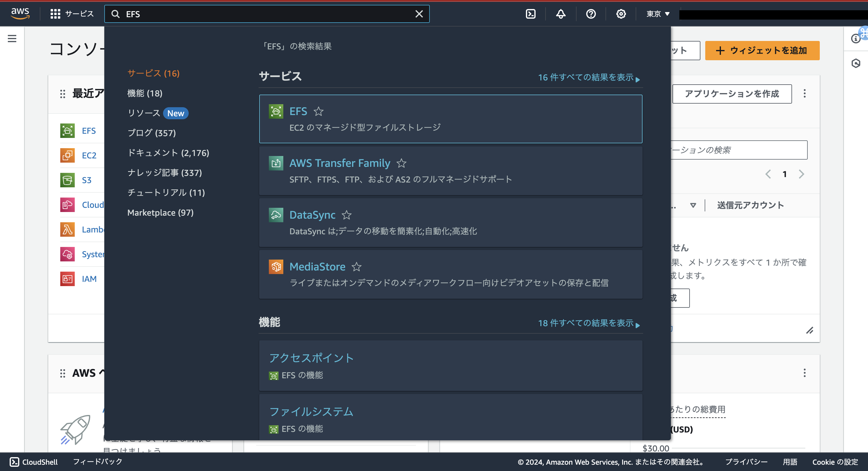Star the MediaStore service as a favorite
This screenshot has height=471, width=868.
[x=357, y=267]
